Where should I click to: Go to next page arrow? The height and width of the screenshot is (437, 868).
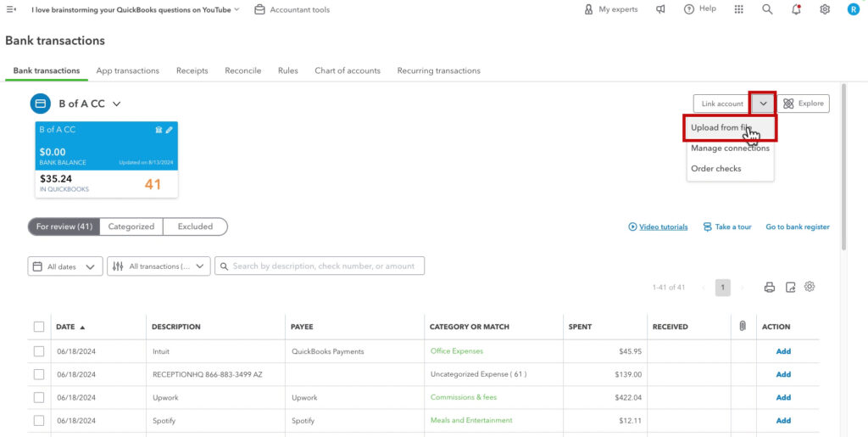point(742,288)
